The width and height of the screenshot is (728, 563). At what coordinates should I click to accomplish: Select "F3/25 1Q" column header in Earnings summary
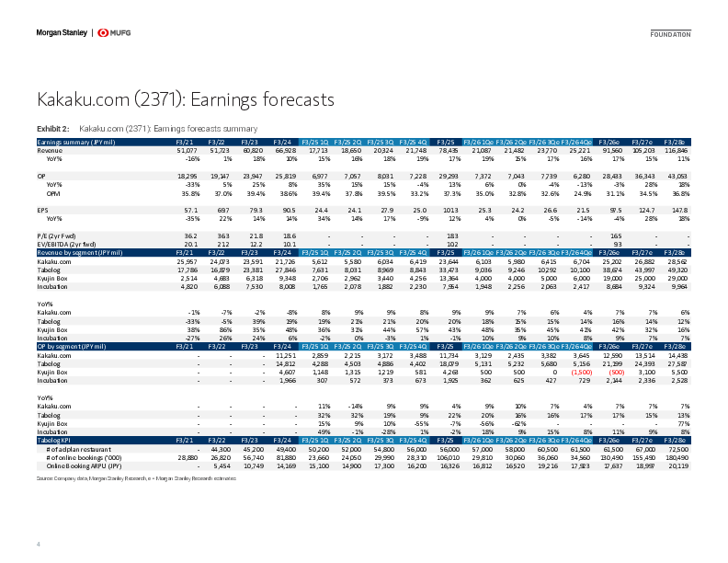tap(314, 143)
